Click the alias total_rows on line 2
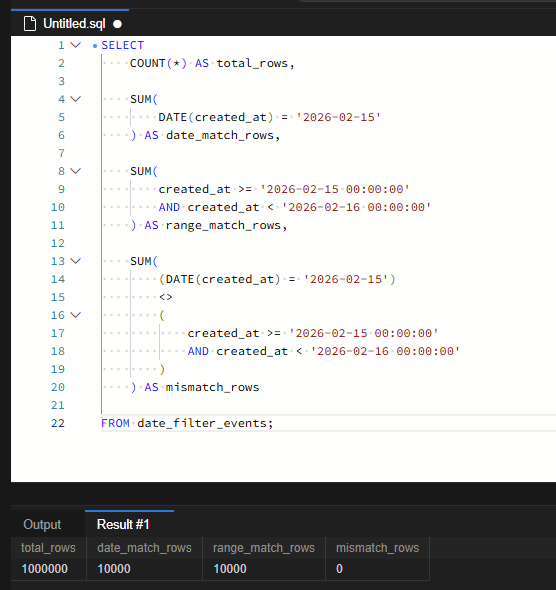The height and width of the screenshot is (590, 556). click(252, 63)
